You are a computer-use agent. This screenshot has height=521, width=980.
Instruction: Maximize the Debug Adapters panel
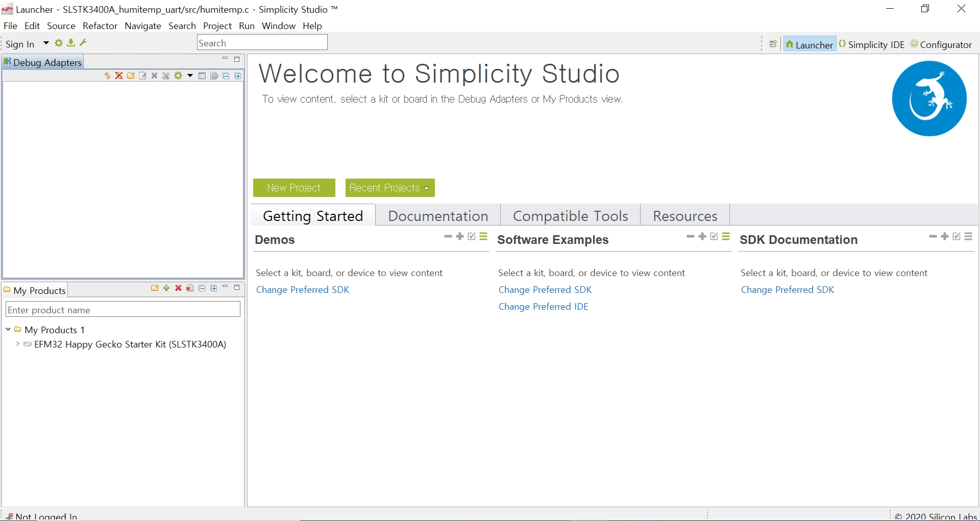point(237,59)
